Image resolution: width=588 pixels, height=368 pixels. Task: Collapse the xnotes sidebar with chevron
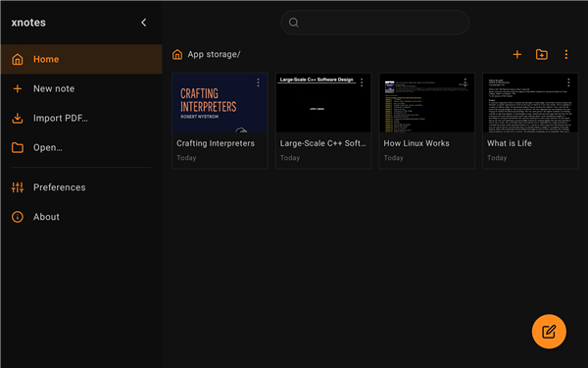pos(144,23)
